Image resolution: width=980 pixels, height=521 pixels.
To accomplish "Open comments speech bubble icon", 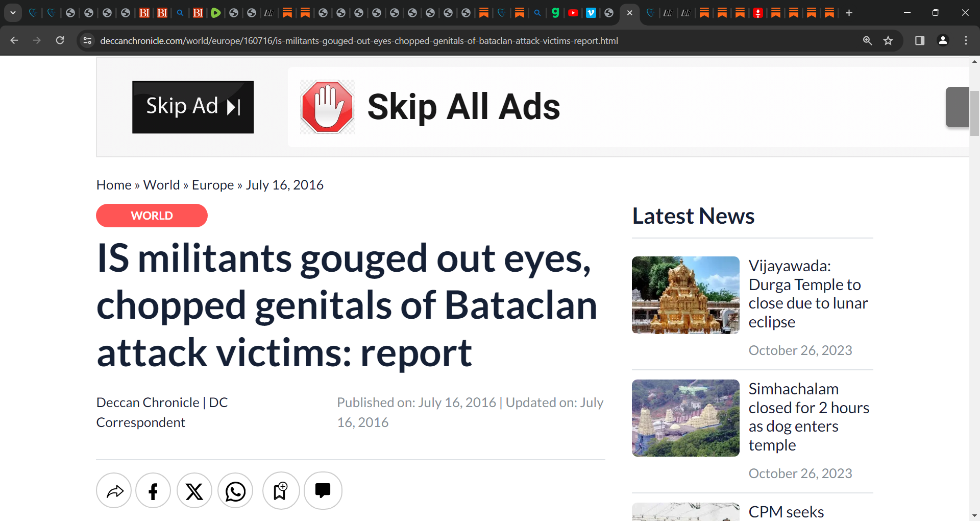I will (323, 491).
